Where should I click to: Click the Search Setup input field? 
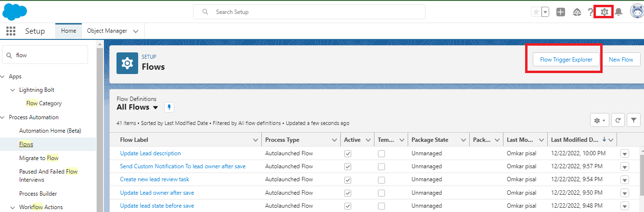pyautogui.click(x=309, y=12)
